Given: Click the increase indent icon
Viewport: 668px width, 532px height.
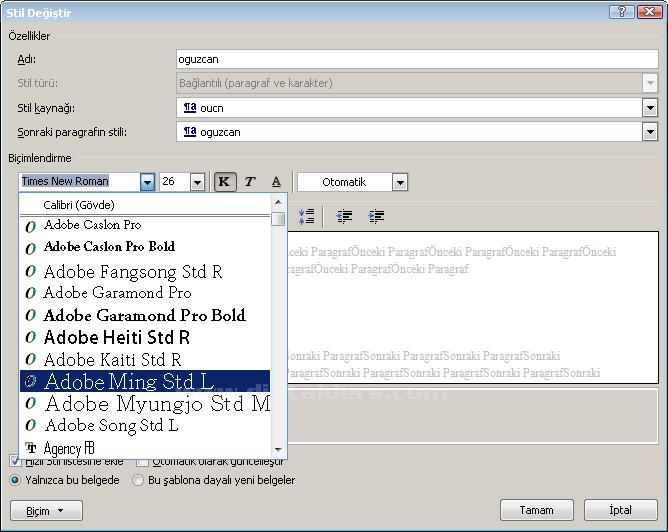Looking at the screenshot, I should click(x=376, y=216).
